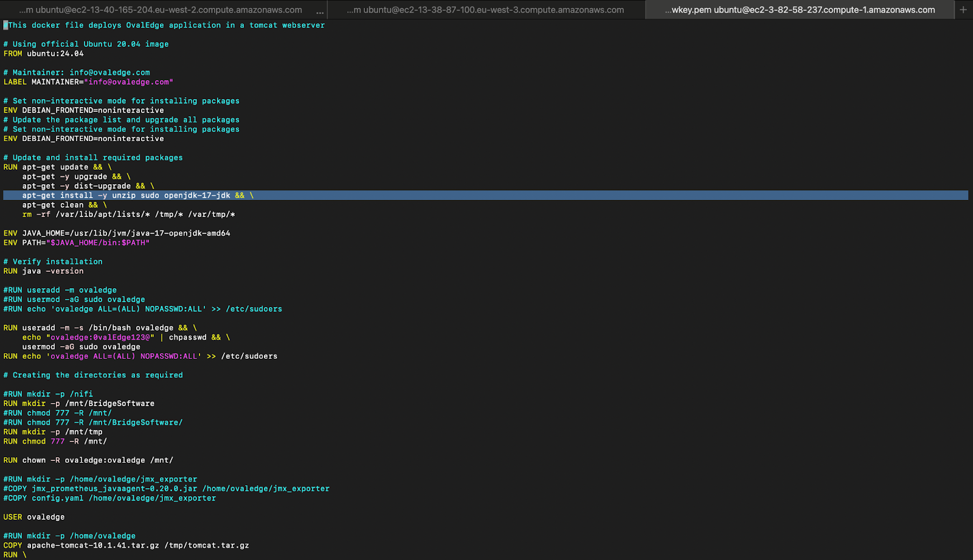Screen dimensions: 973x560
Task: Switch to the eu-west-2 terminal tab
Action: point(161,10)
